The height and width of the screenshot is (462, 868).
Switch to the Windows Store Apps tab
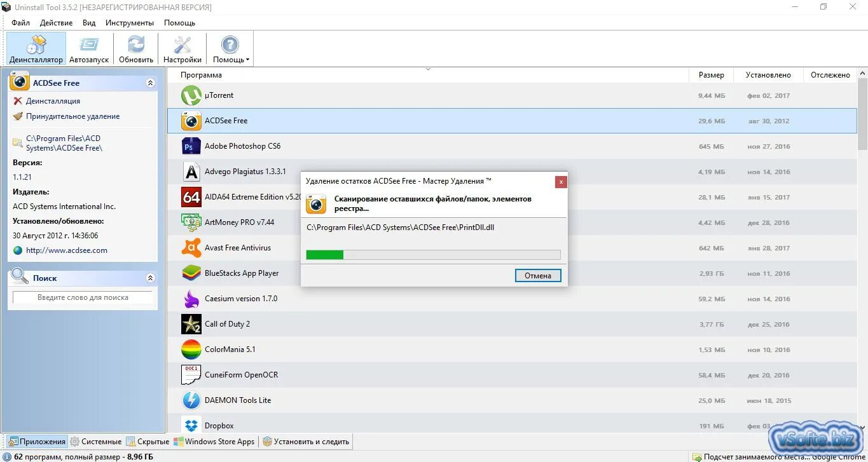click(x=215, y=441)
